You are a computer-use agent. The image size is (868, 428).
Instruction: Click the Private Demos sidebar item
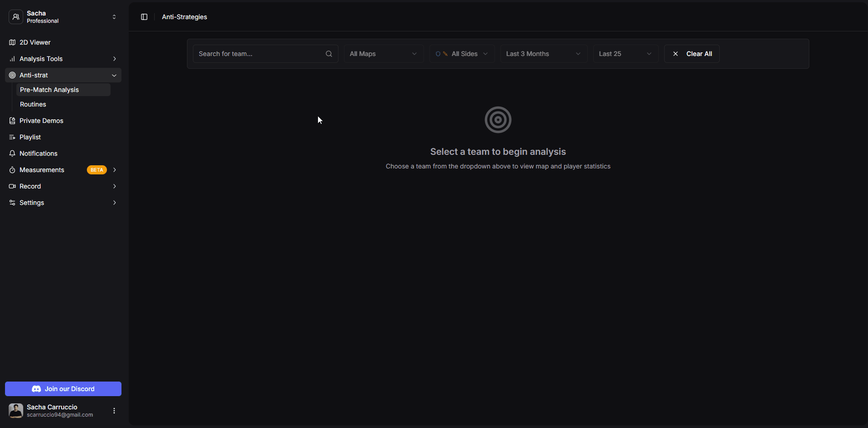click(x=41, y=121)
